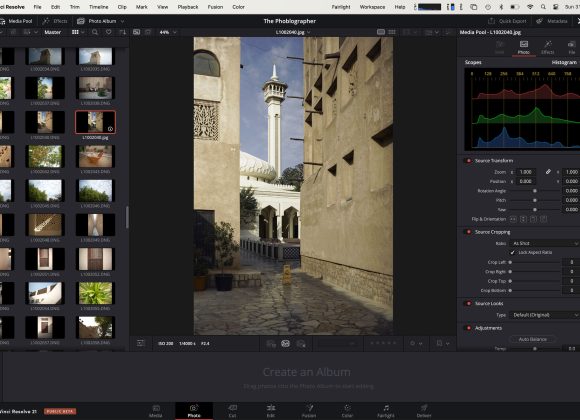Switch to the Fusion page

coord(309,411)
